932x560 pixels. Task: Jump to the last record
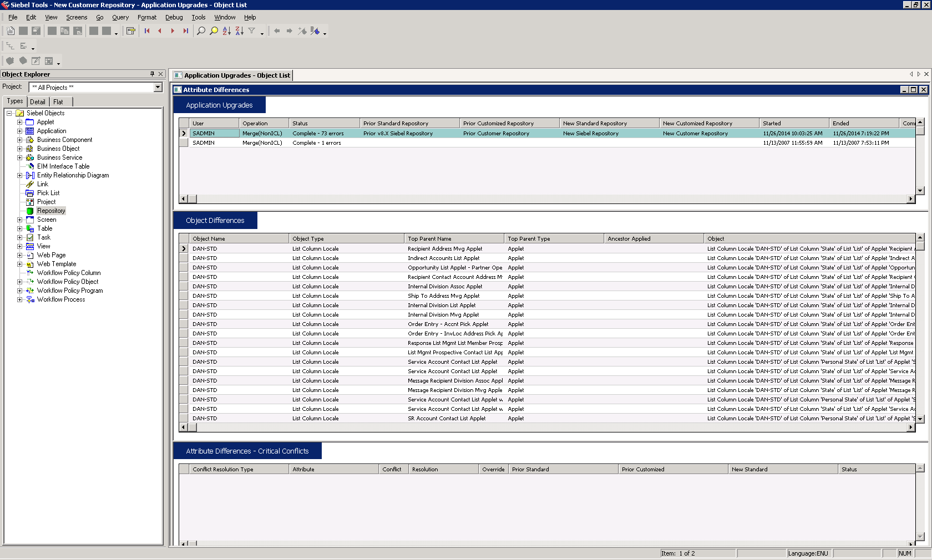(x=185, y=31)
